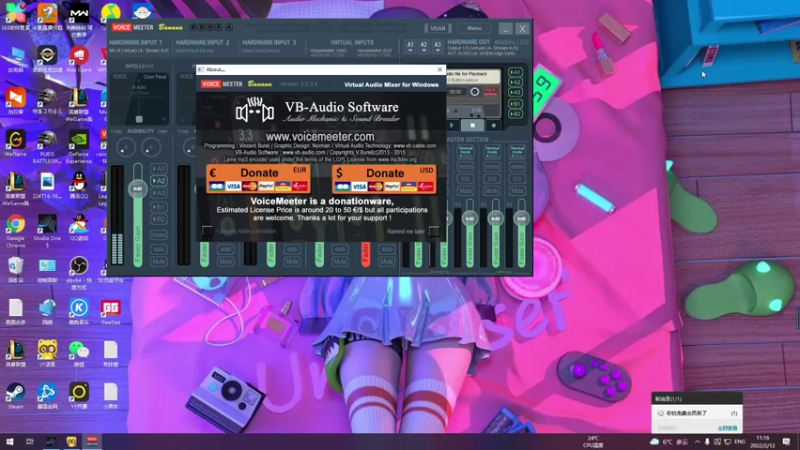Toggle cassette recorder A2 output button
800x450 pixels.
515,82
